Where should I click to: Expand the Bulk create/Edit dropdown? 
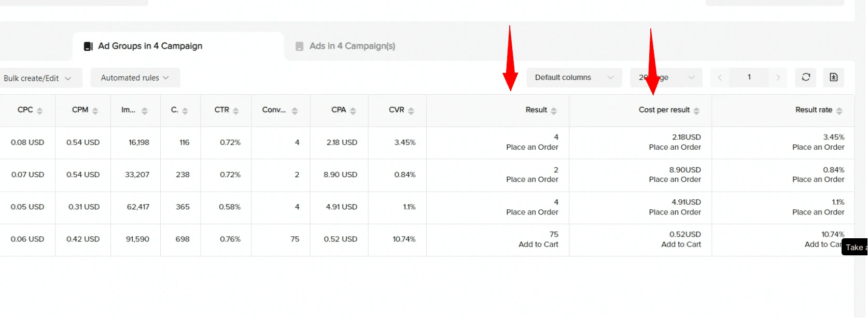[37, 78]
